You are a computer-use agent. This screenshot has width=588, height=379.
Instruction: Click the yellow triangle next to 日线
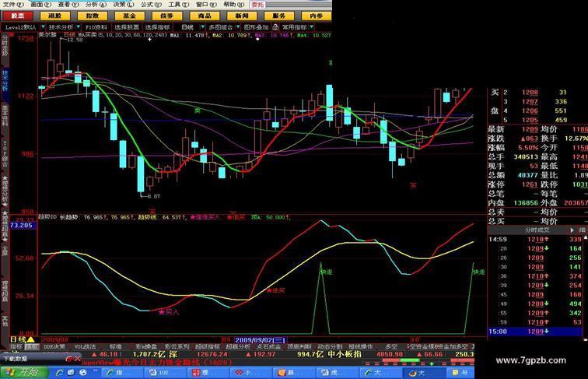(31, 340)
